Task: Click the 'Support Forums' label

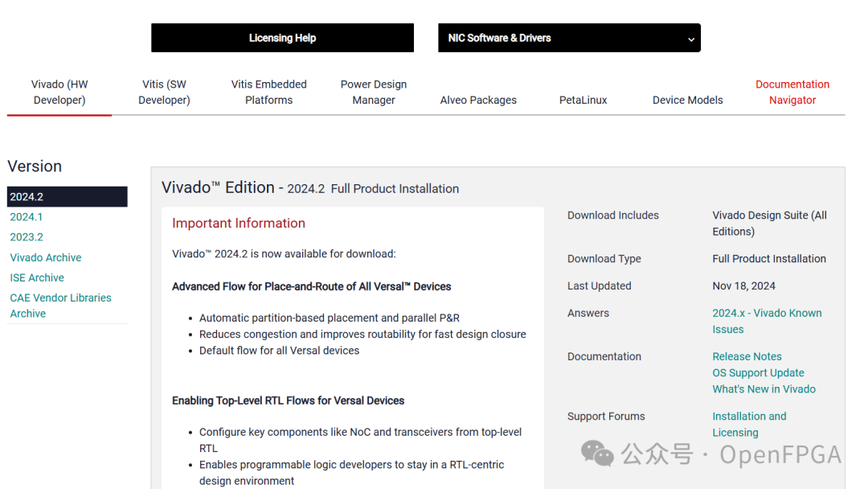Action: click(x=606, y=416)
